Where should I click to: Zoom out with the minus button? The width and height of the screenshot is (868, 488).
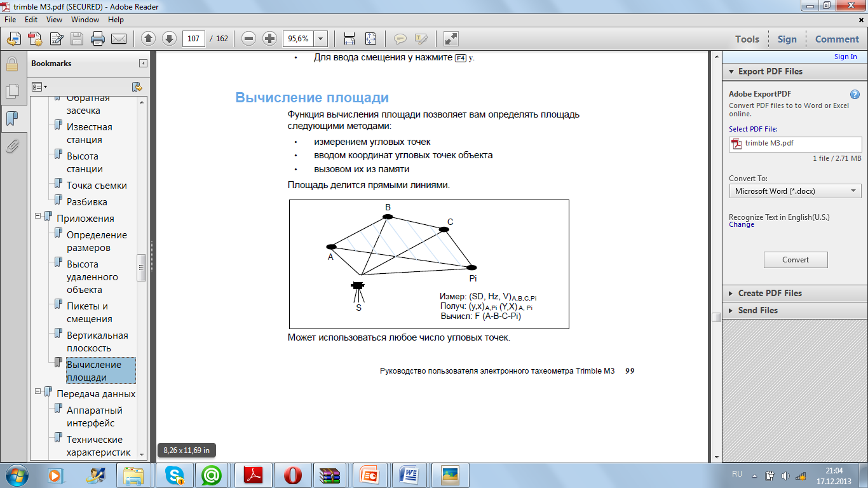249,39
